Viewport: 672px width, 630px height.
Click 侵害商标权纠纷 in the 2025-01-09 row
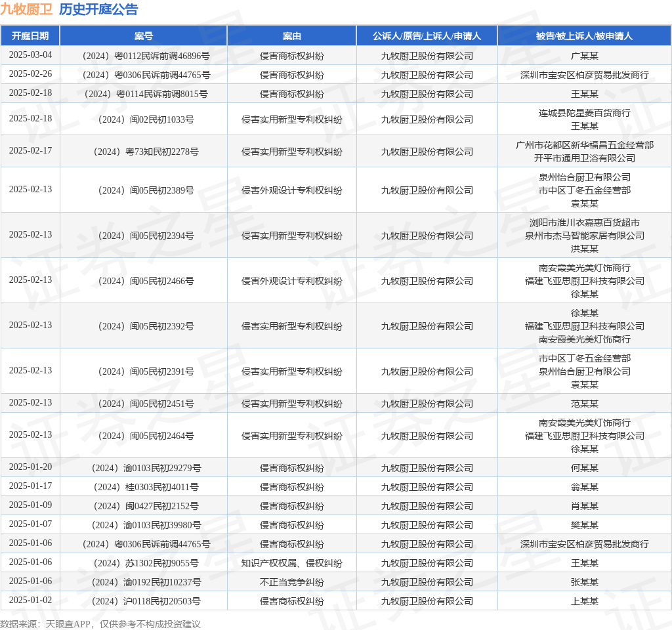pyautogui.click(x=292, y=506)
